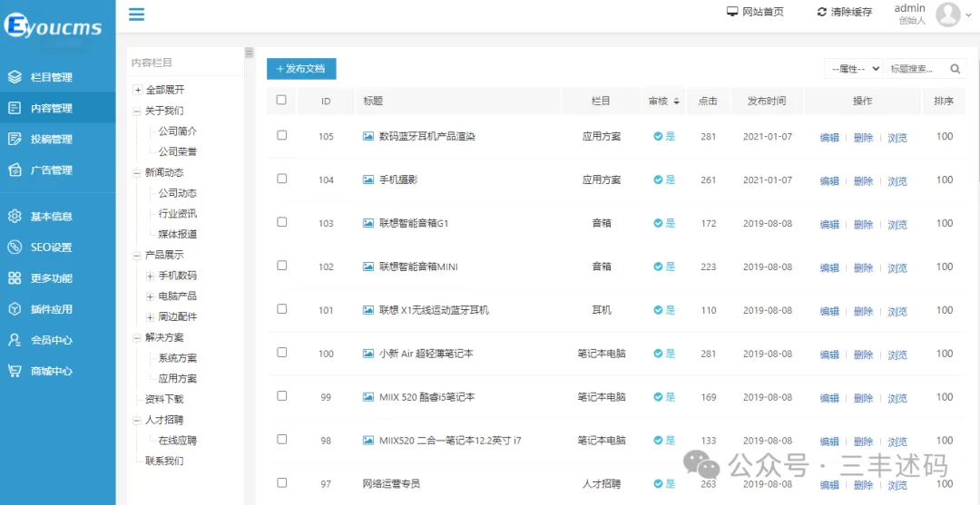980x505 pixels.
Task: Collapse the 产品展示 tree node
Action: (137, 256)
